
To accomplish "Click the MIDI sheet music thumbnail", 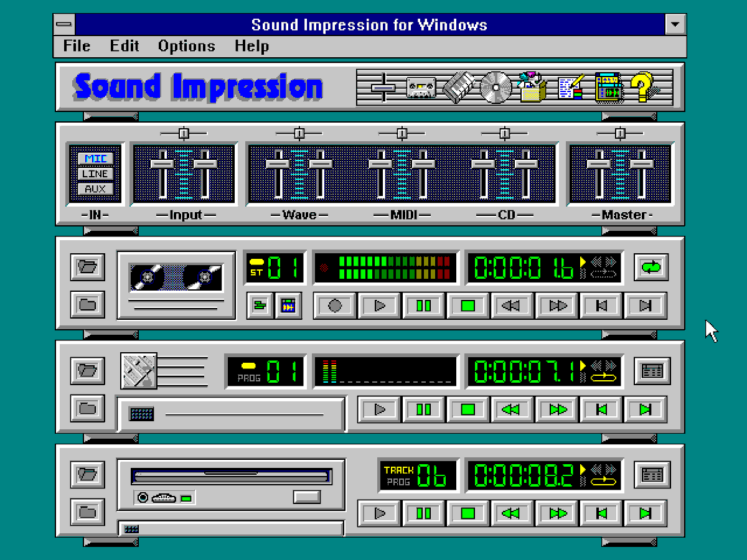I will tap(139, 371).
